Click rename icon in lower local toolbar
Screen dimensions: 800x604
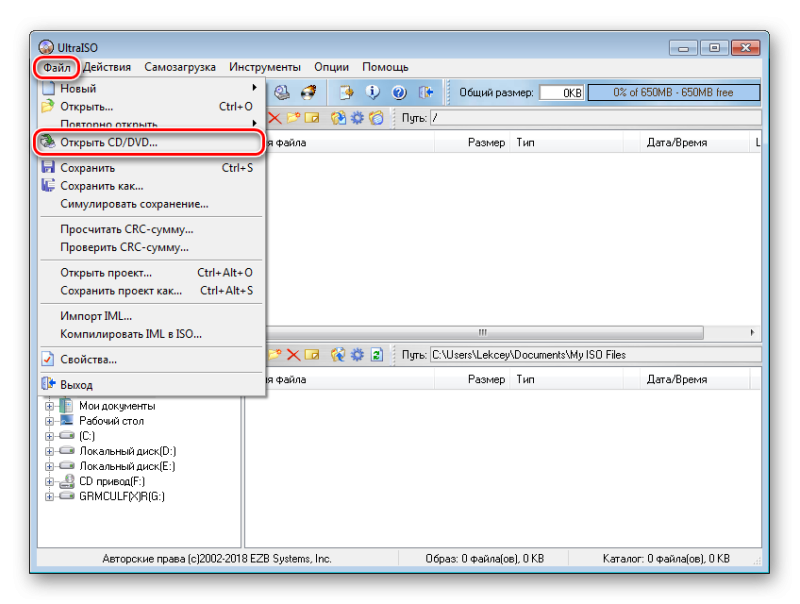pos(312,355)
